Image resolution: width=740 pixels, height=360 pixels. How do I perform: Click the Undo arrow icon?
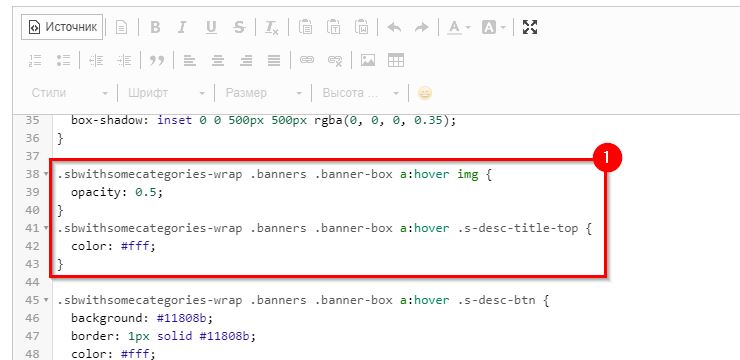pos(394,27)
